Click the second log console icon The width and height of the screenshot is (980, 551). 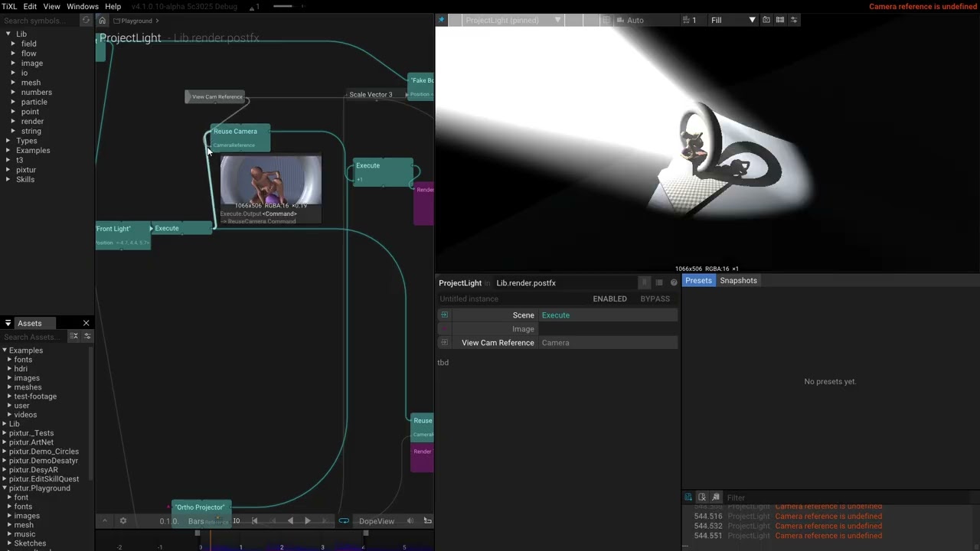[702, 497]
